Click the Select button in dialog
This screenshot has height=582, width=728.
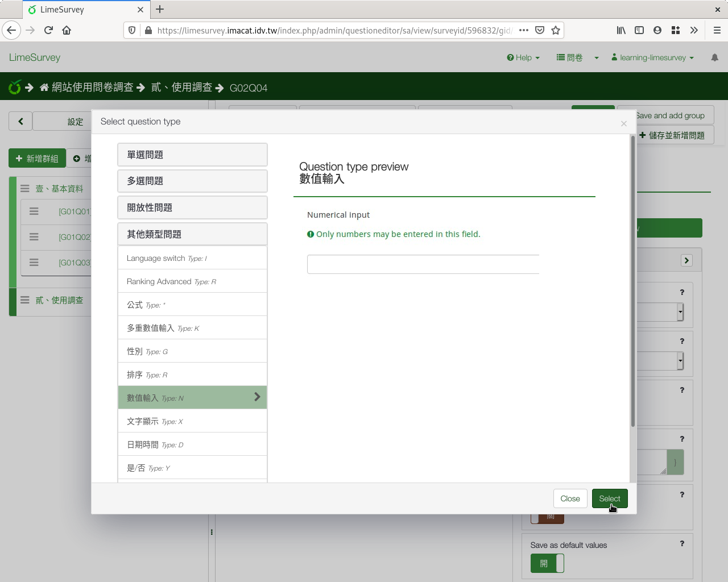610,498
